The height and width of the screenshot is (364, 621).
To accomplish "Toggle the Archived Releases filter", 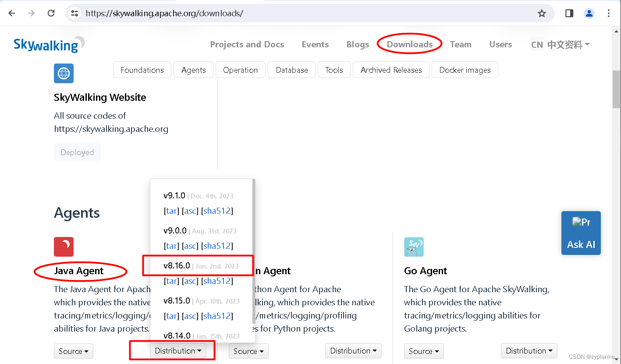I will click(391, 70).
